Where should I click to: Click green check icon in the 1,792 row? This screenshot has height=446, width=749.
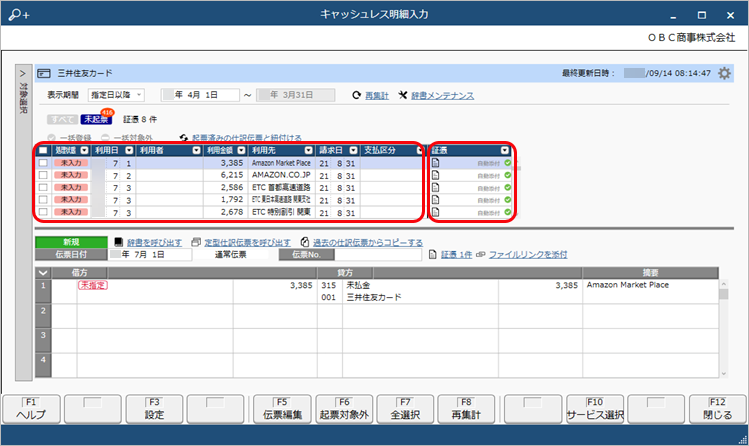click(x=507, y=200)
